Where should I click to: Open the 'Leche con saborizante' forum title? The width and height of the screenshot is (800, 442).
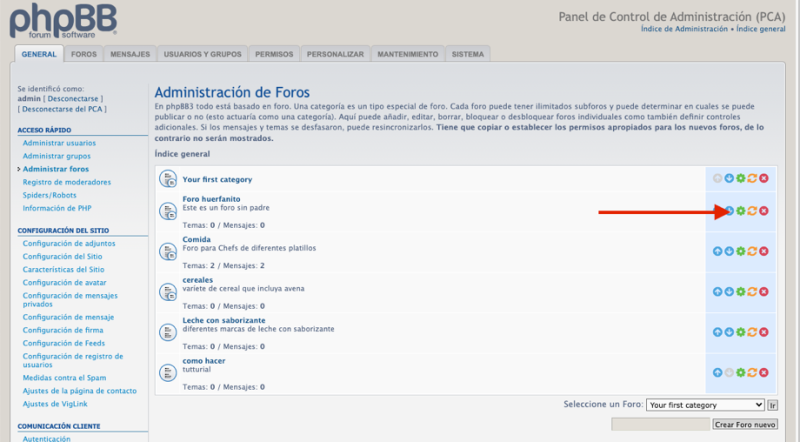[224, 321]
